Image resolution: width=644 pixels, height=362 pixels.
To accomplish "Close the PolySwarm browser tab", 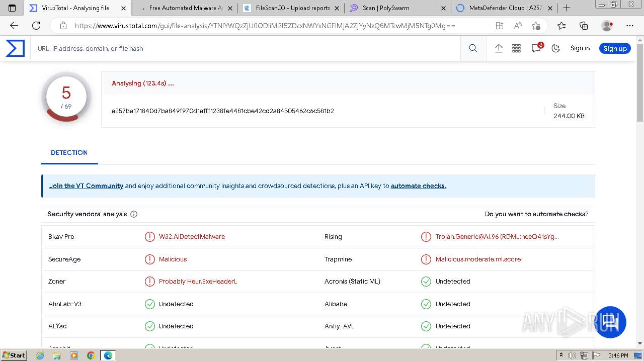I will (443, 8).
